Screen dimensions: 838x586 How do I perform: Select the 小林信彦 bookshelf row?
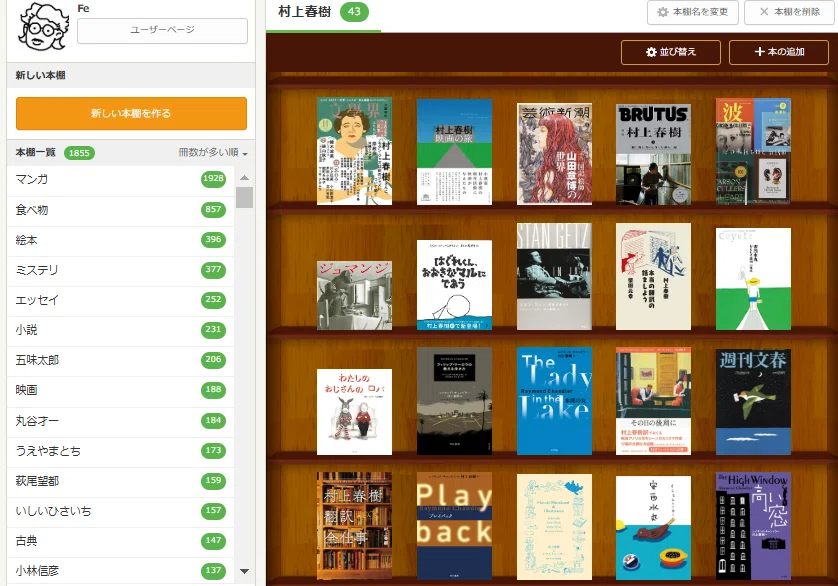121,570
